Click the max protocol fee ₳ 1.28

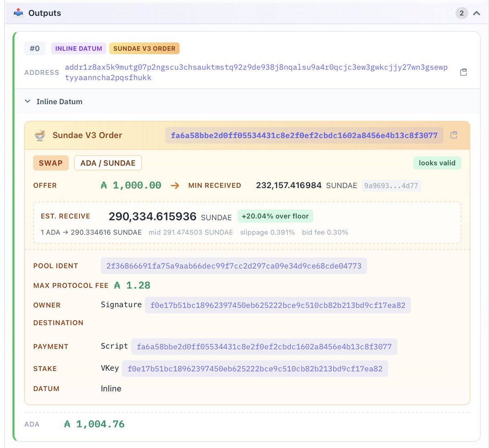point(132,285)
